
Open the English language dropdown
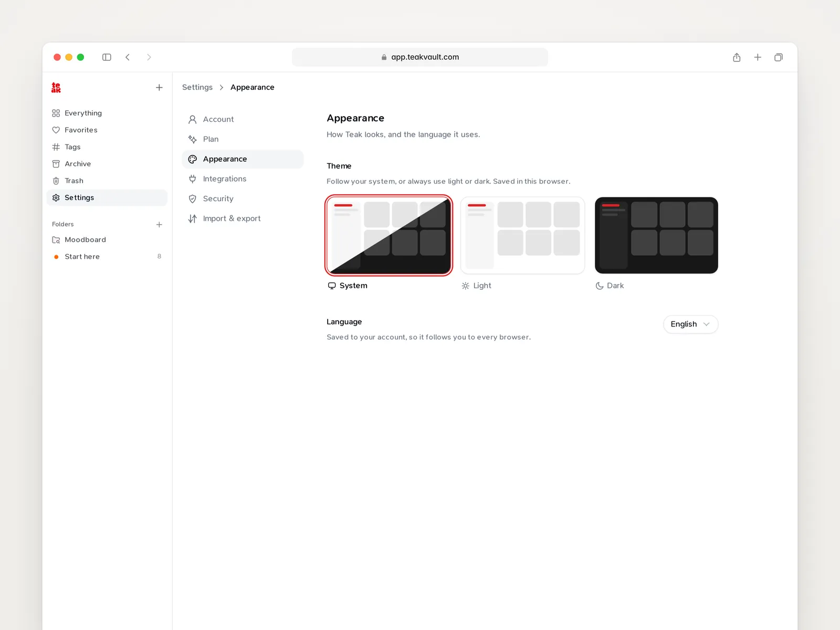pyautogui.click(x=690, y=324)
